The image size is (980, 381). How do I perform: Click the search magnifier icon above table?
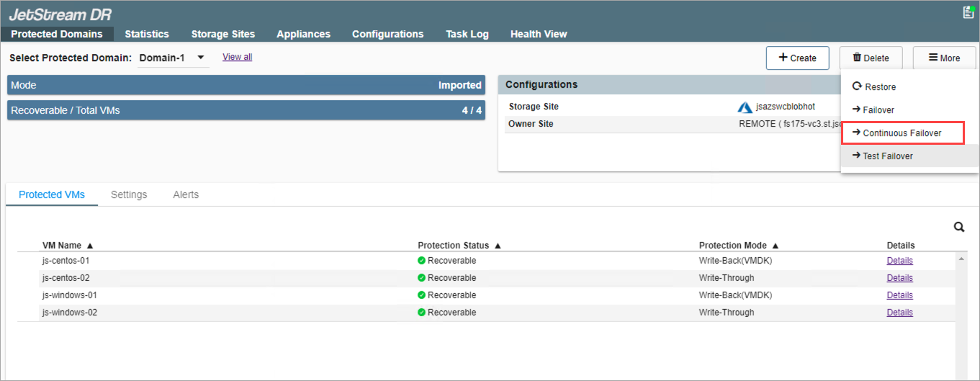(x=959, y=227)
